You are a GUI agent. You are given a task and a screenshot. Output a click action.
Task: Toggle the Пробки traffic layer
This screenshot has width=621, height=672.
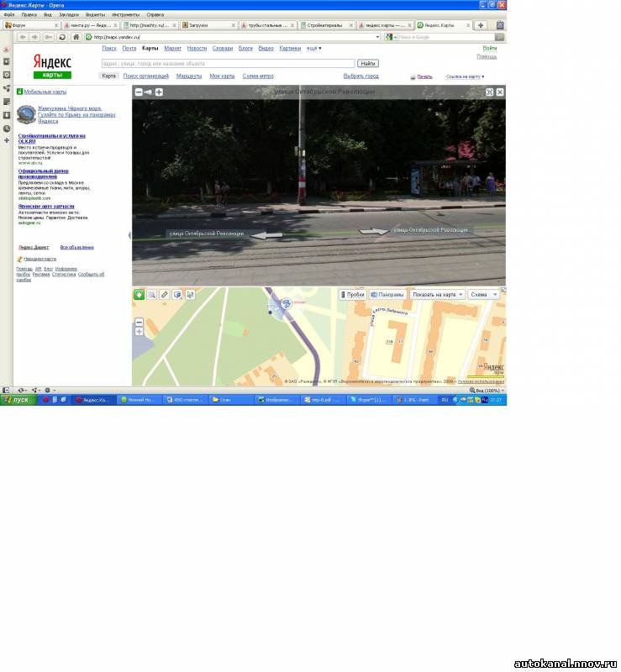pyautogui.click(x=352, y=295)
